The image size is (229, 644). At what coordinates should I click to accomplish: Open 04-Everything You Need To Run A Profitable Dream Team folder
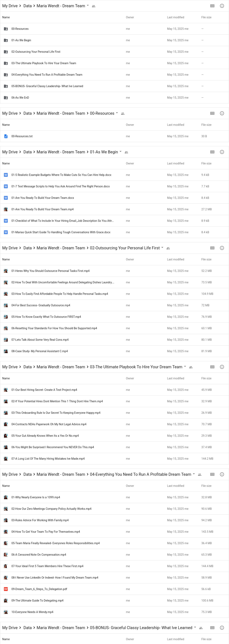115,75
